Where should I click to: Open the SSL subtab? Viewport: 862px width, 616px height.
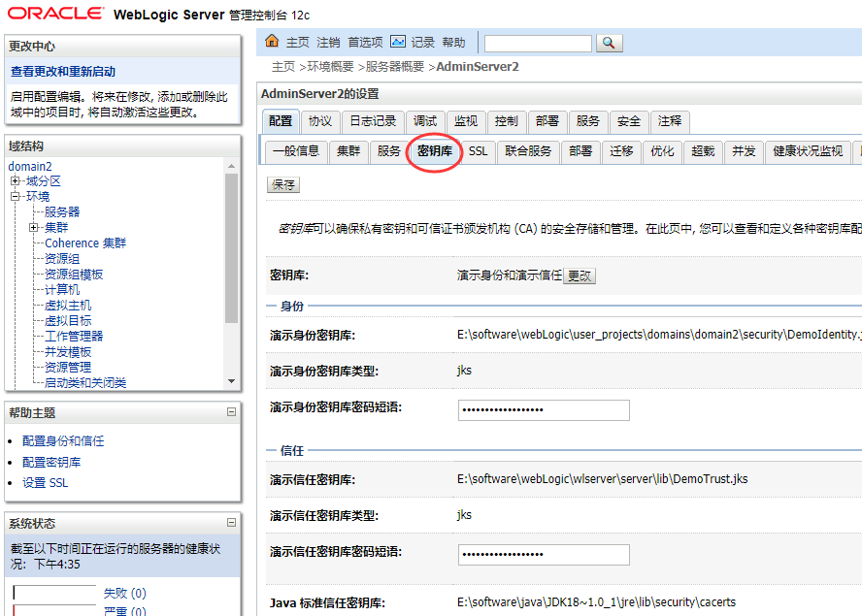pyautogui.click(x=478, y=152)
